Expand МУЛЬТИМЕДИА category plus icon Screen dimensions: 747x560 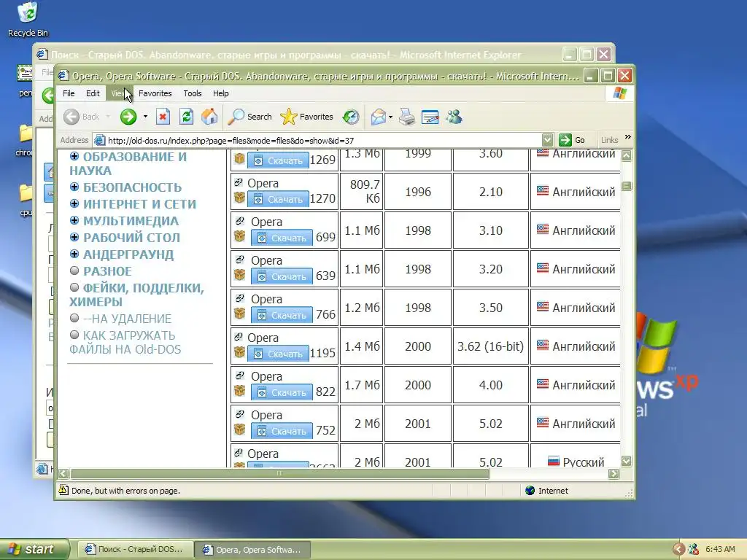(x=74, y=220)
